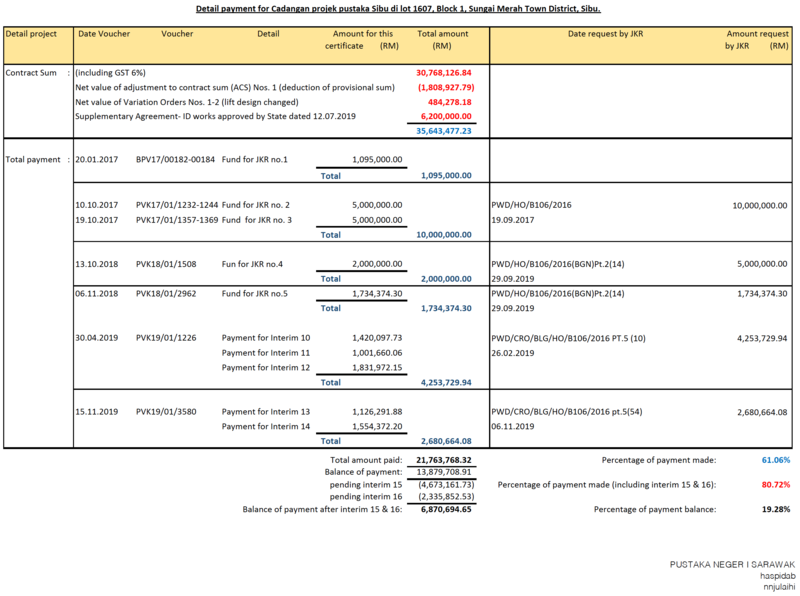
Task: Select the Supplementary Agreement amount 6,200,000.00
Action: [x=445, y=116]
